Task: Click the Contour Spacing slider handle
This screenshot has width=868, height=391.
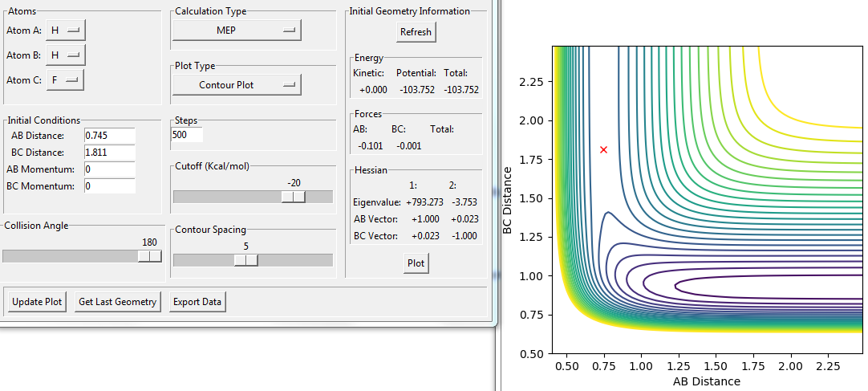Action: click(245, 259)
